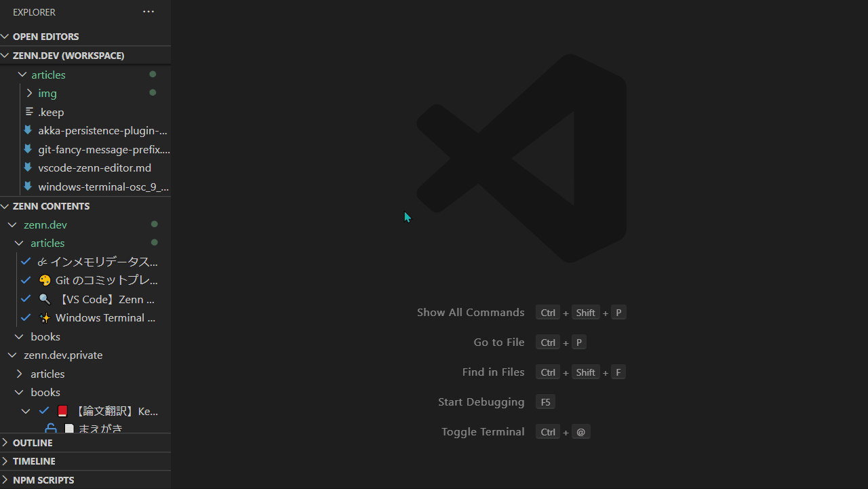Click the sparkles emoji beside Windows Terminal
Image resolution: width=868 pixels, height=489 pixels.
(45, 317)
